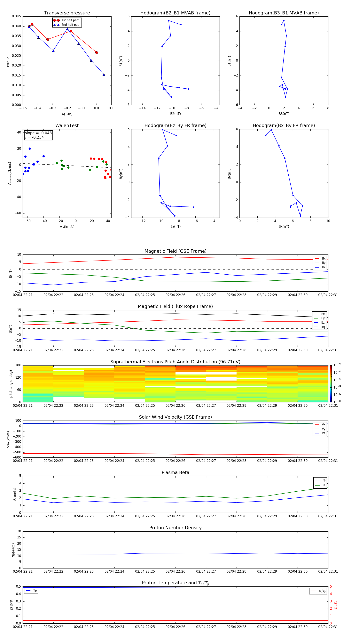Click the 'Vsw(km/s)' y-axis label
Screen dimensions: 351x644
click(8, 439)
